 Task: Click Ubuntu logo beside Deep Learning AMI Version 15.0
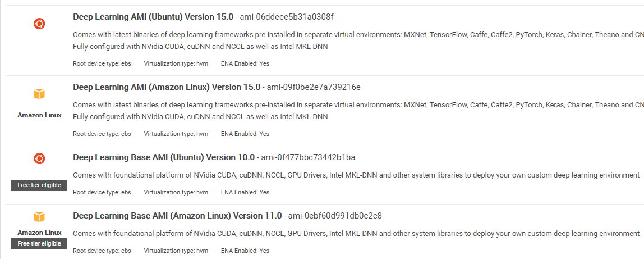pos(39,24)
